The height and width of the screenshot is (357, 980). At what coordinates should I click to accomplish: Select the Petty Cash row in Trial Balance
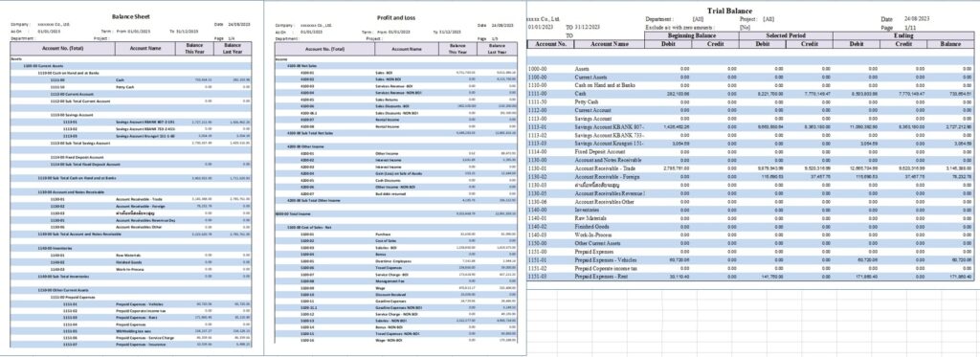click(x=750, y=101)
